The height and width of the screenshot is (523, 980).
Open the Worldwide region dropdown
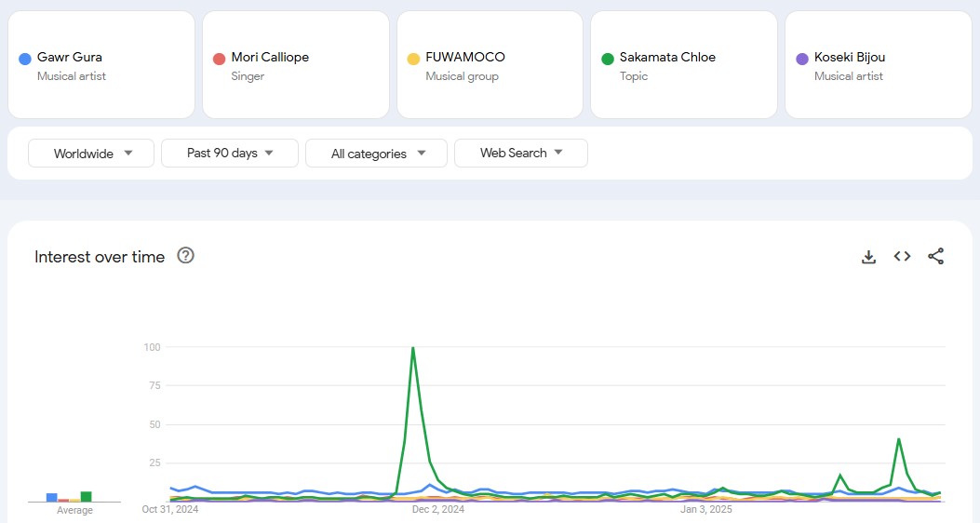click(91, 154)
